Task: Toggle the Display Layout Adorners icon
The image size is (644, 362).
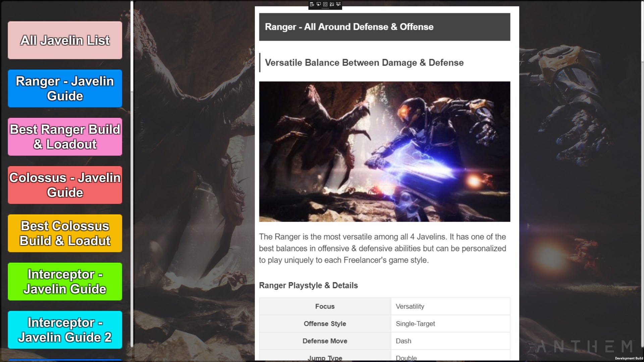Action: pyautogui.click(x=325, y=4)
